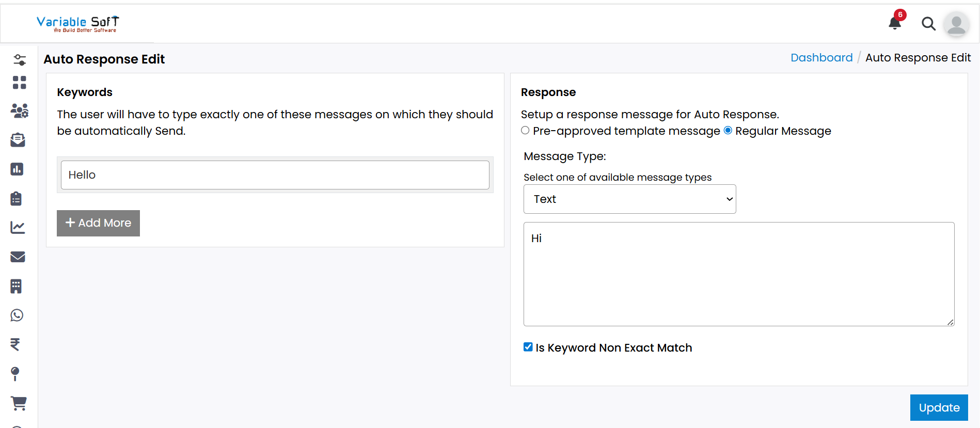Image resolution: width=980 pixels, height=428 pixels.
Task: Click the building icon in sidebar
Action: [16, 286]
